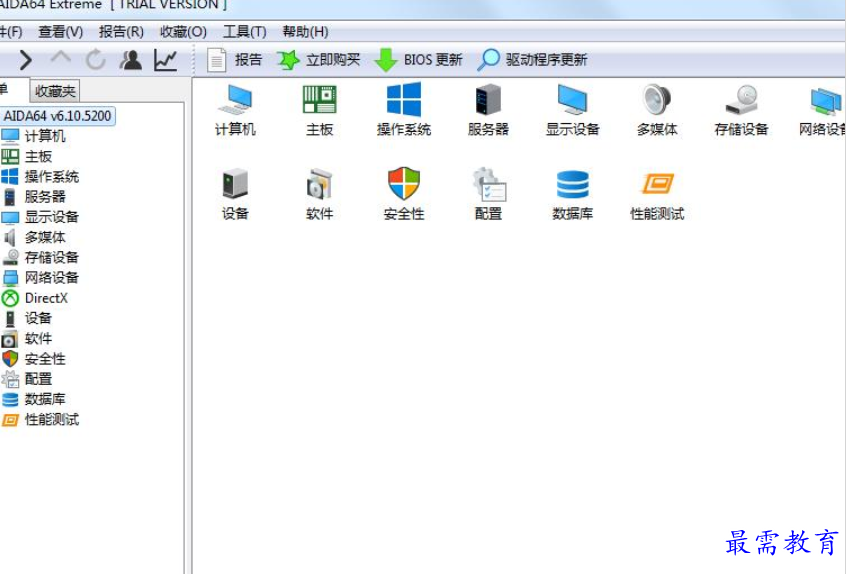Click the 立即购买 buy now button
This screenshot has height=574, width=847.
(x=319, y=60)
